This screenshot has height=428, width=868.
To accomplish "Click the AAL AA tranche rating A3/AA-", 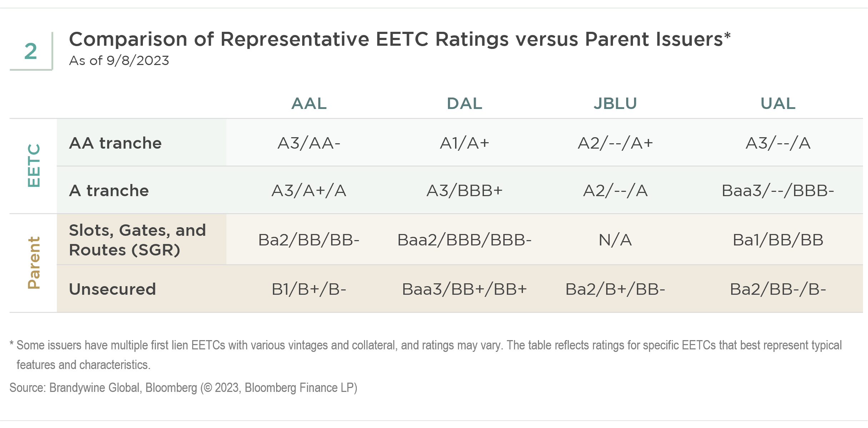I will 309,143.
